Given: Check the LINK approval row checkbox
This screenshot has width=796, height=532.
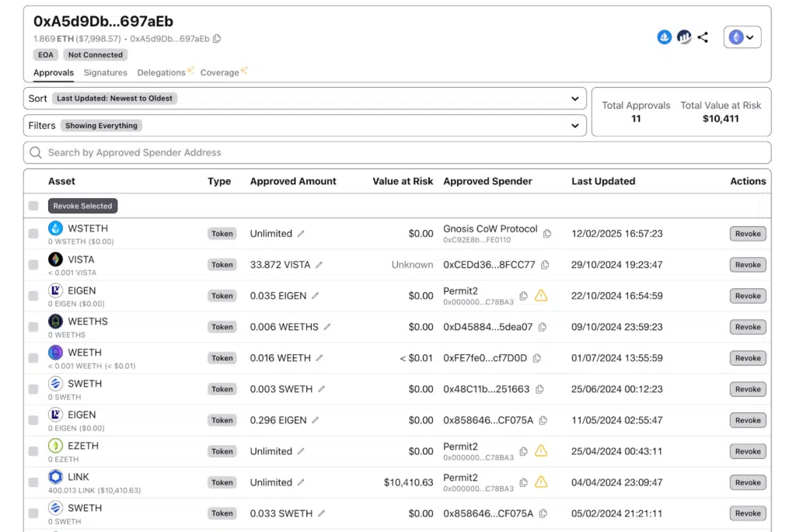Looking at the screenshot, I should pos(33,482).
